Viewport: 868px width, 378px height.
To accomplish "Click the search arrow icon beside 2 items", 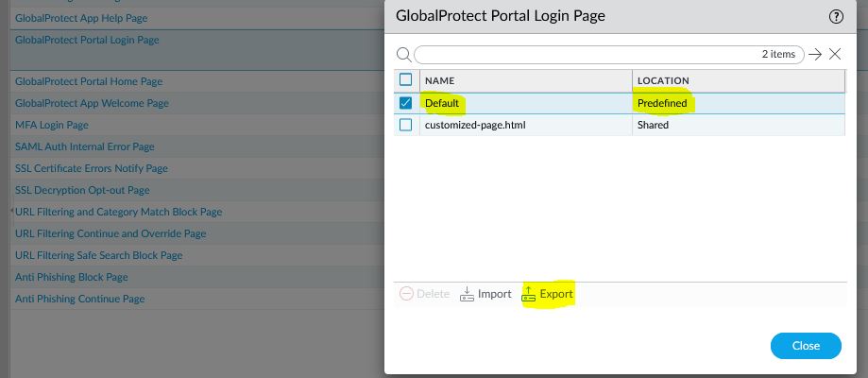I will pyautogui.click(x=815, y=54).
